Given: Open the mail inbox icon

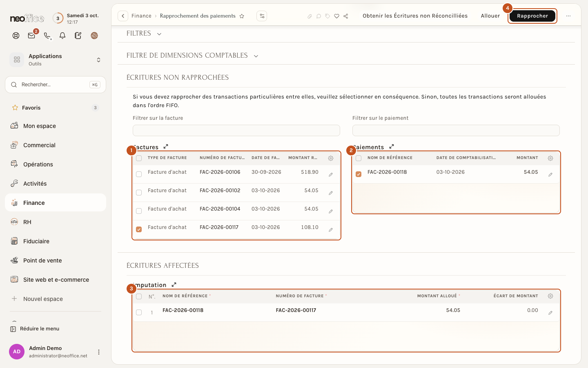Looking at the screenshot, I should click(x=31, y=36).
